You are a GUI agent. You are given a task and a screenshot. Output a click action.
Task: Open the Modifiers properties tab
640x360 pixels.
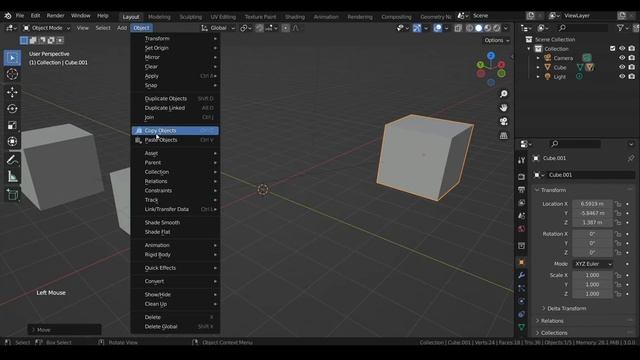click(521, 276)
